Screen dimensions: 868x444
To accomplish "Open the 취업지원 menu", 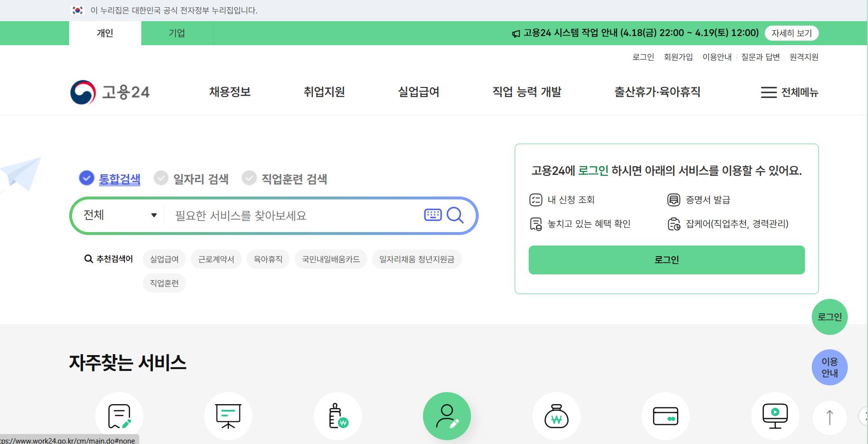I will tap(324, 92).
